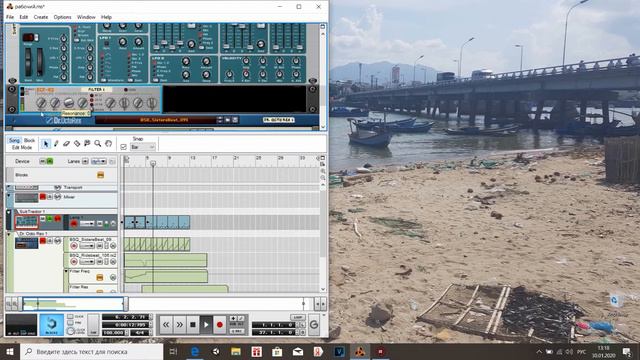This screenshot has height=360, width=640.
Task: Switch to Block view
Action: click(29, 140)
